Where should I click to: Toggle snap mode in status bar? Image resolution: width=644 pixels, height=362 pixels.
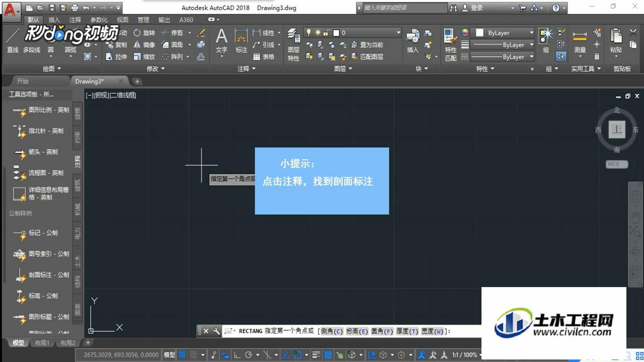click(x=193, y=355)
